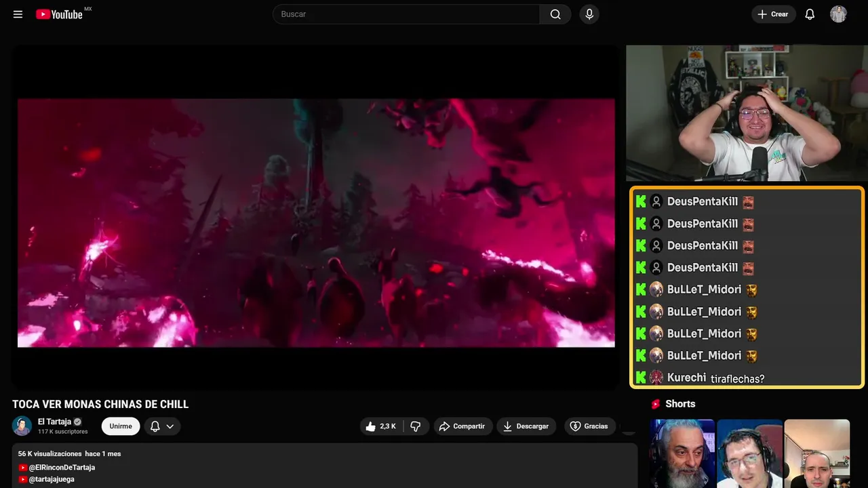The image size is (868, 488).
Task: Share the video with Compartir
Action: (x=463, y=426)
